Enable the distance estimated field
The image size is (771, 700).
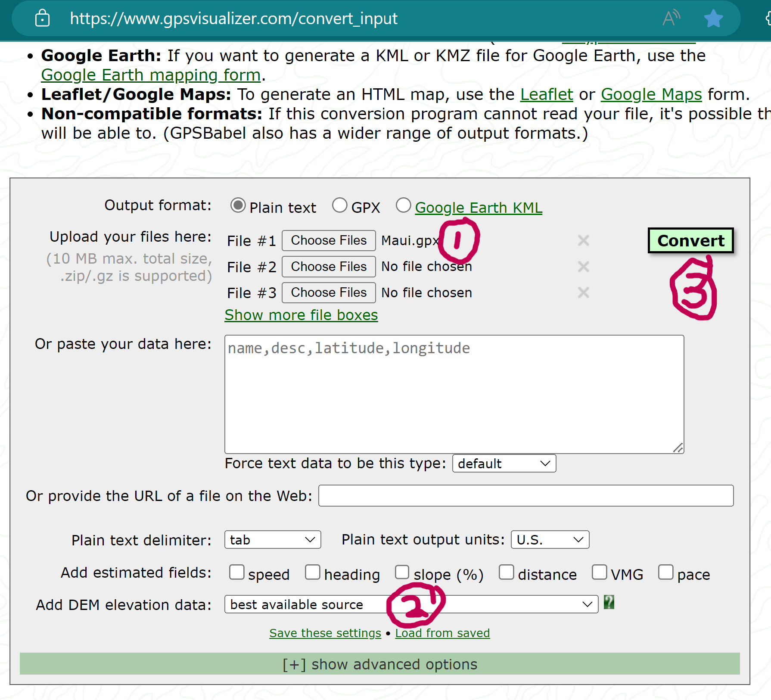point(507,572)
